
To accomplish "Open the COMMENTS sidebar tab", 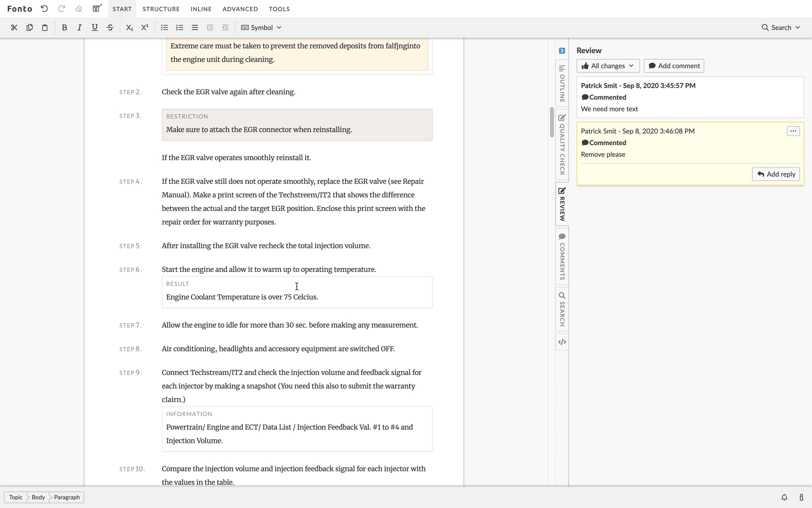I will tap(562, 257).
